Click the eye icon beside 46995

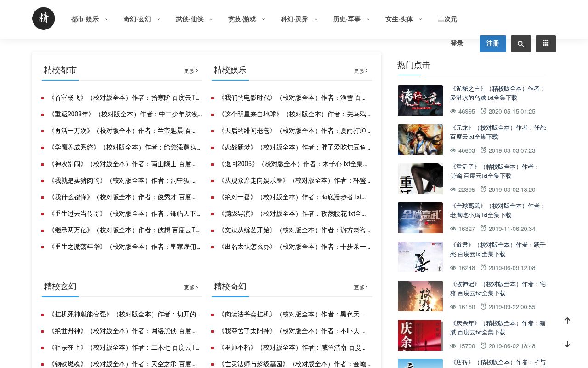point(453,111)
